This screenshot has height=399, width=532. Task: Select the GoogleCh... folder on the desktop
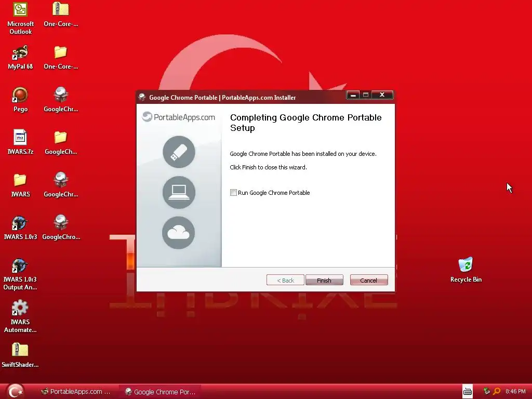61,142
